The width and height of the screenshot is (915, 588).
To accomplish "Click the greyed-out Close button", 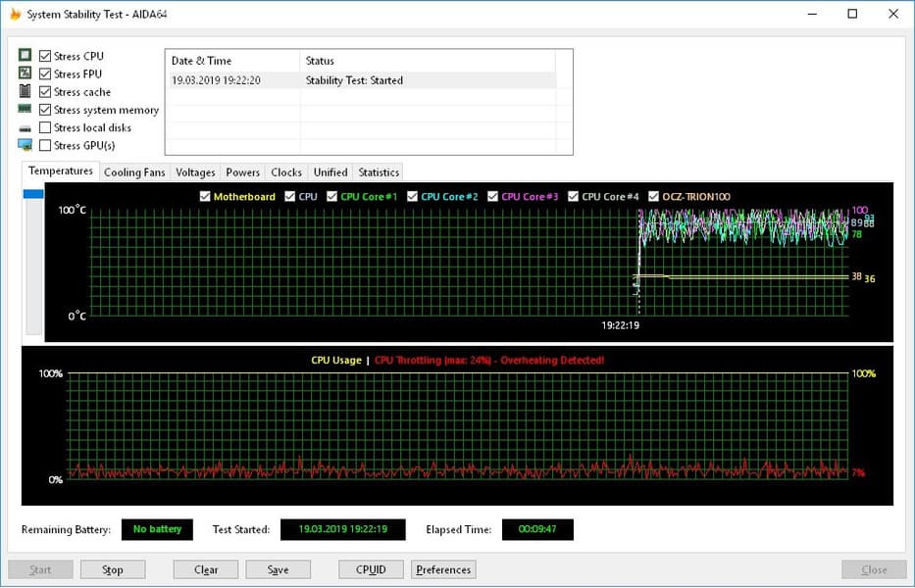I will click(x=874, y=569).
